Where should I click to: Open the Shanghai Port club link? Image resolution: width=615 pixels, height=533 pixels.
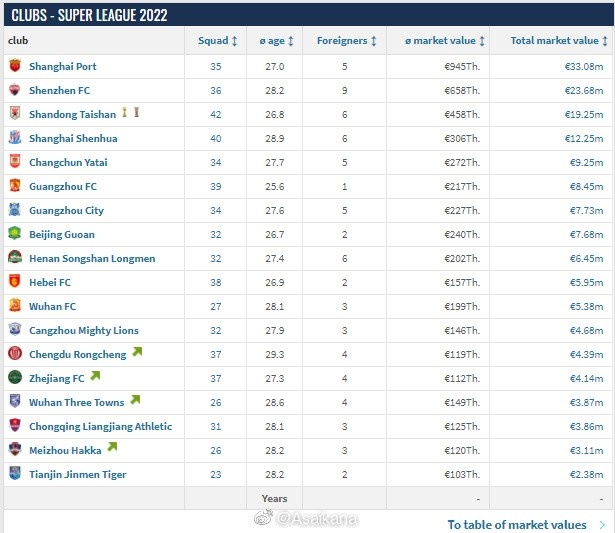(x=63, y=67)
